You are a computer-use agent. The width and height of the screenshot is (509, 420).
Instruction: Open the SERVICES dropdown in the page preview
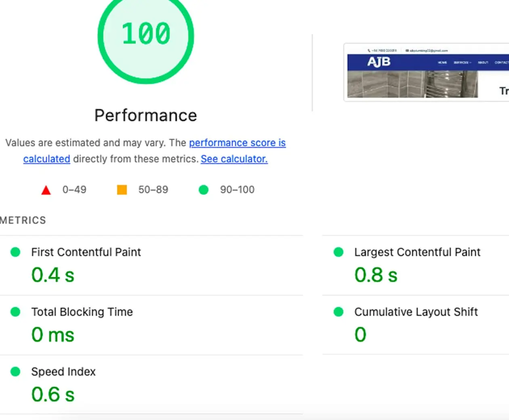pos(463,63)
